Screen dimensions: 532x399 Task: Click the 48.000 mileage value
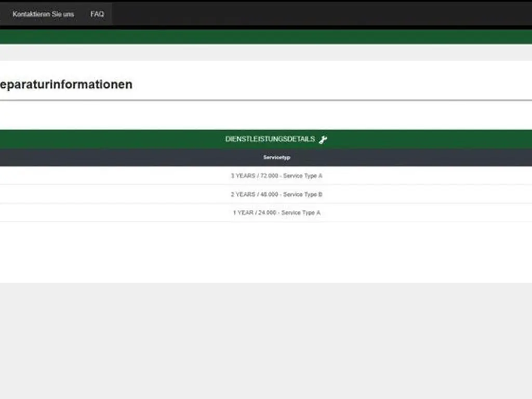click(x=269, y=194)
